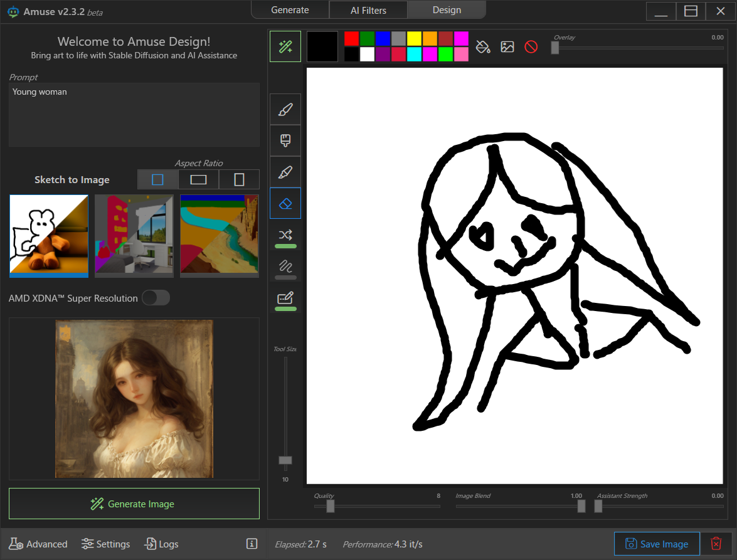This screenshot has height=560, width=737.
Task: Click into the Prompt text field
Action: coord(134,115)
